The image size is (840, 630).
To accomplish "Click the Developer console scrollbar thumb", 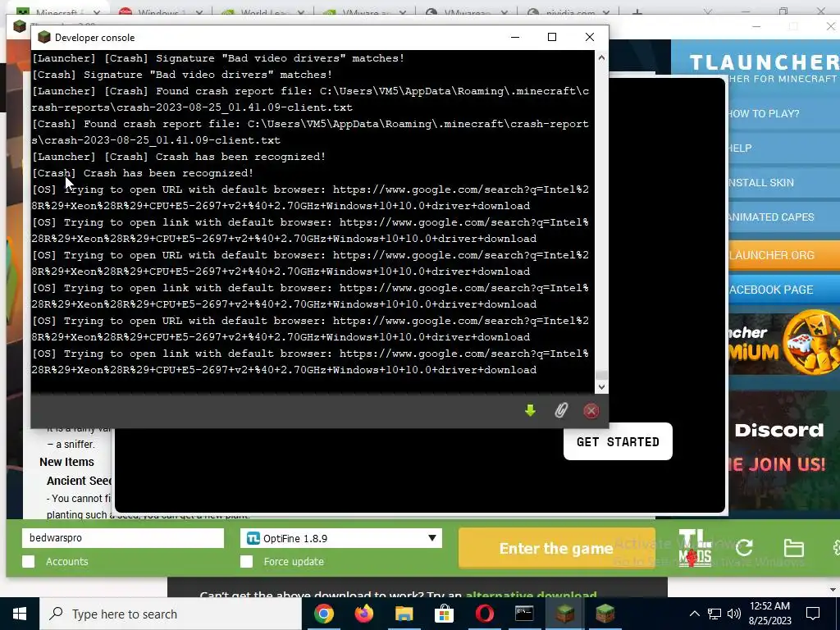I will pos(601,376).
